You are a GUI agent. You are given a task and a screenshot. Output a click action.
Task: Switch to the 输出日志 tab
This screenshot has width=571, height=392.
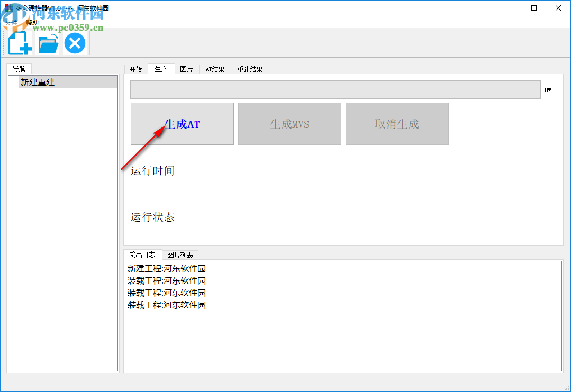pyautogui.click(x=142, y=254)
